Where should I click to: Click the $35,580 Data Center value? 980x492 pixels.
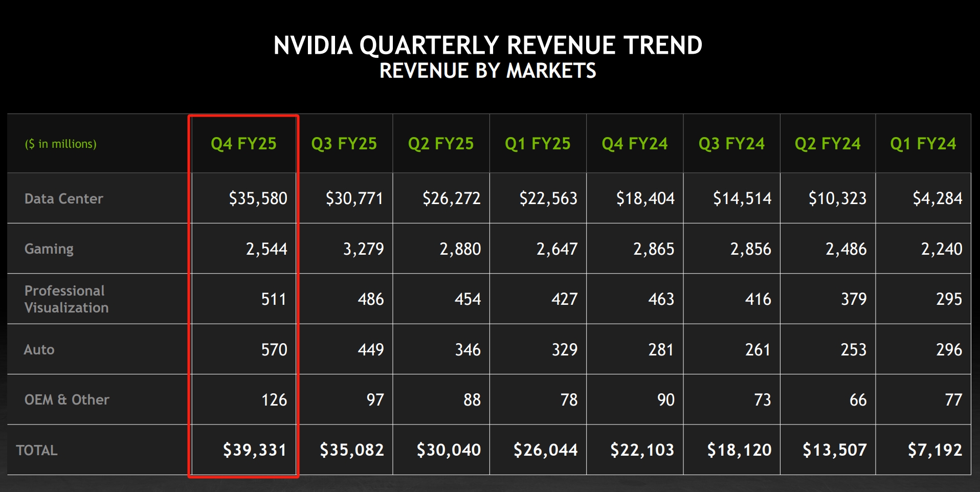tap(258, 198)
